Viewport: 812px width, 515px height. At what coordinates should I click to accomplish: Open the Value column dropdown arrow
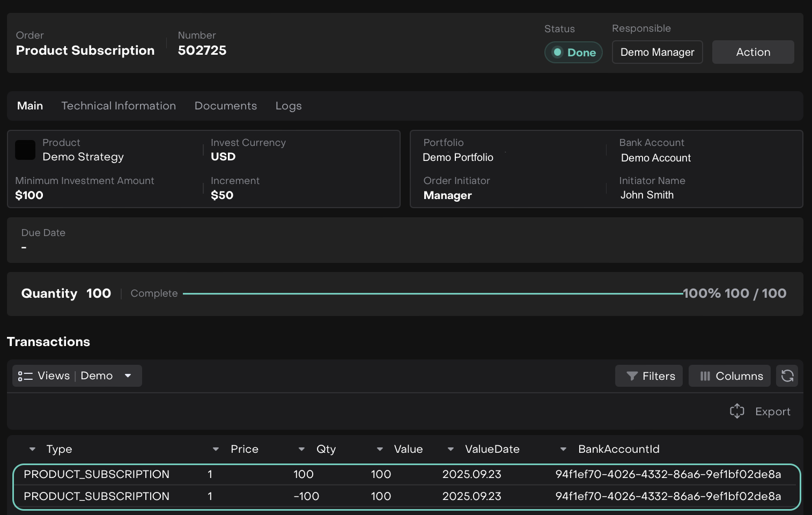pyautogui.click(x=380, y=450)
